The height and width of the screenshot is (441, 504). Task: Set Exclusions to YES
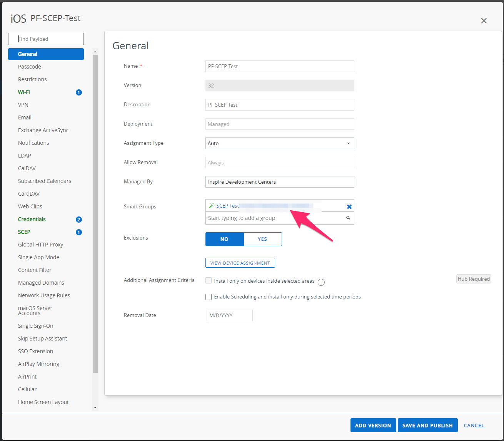tap(262, 239)
